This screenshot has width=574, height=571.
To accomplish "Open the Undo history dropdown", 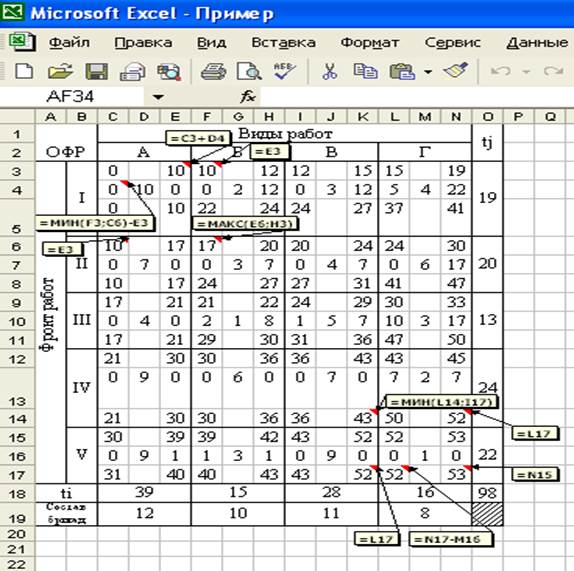I will tap(526, 72).
